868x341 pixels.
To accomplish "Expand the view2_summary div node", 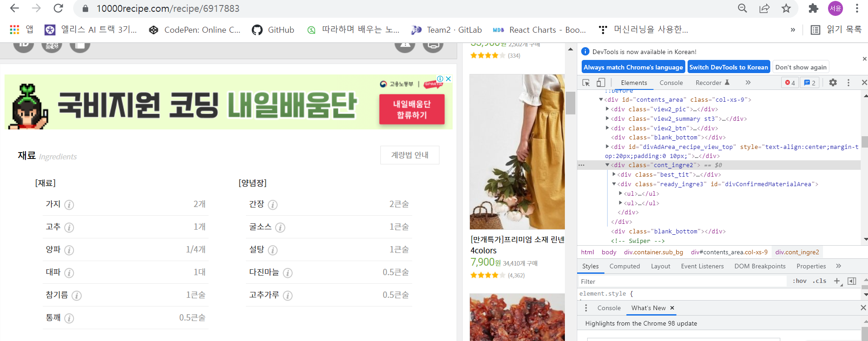I will [x=608, y=119].
